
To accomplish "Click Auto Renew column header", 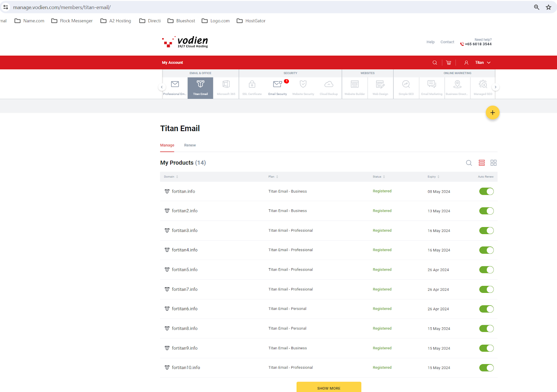I will point(486,177).
